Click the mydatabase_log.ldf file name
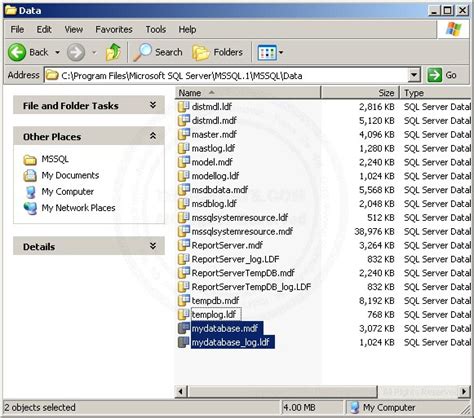This screenshot has width=474, height=418. pos(231,342)
